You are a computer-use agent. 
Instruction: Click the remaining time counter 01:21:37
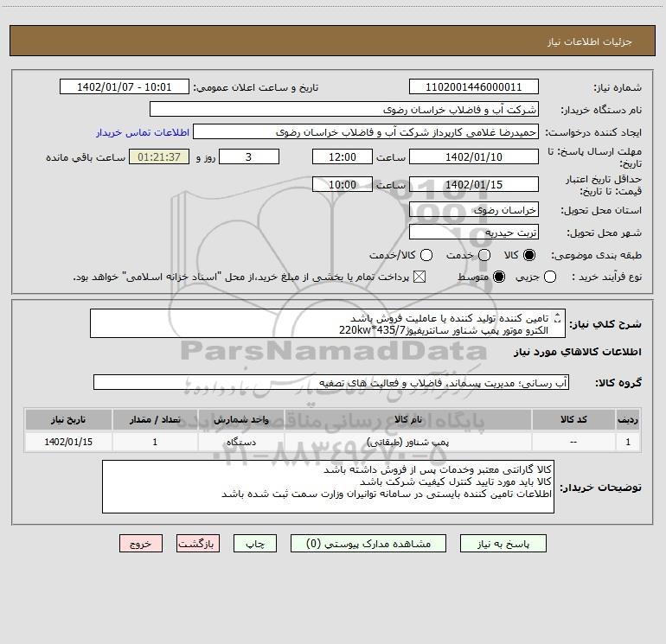point(159,156)
